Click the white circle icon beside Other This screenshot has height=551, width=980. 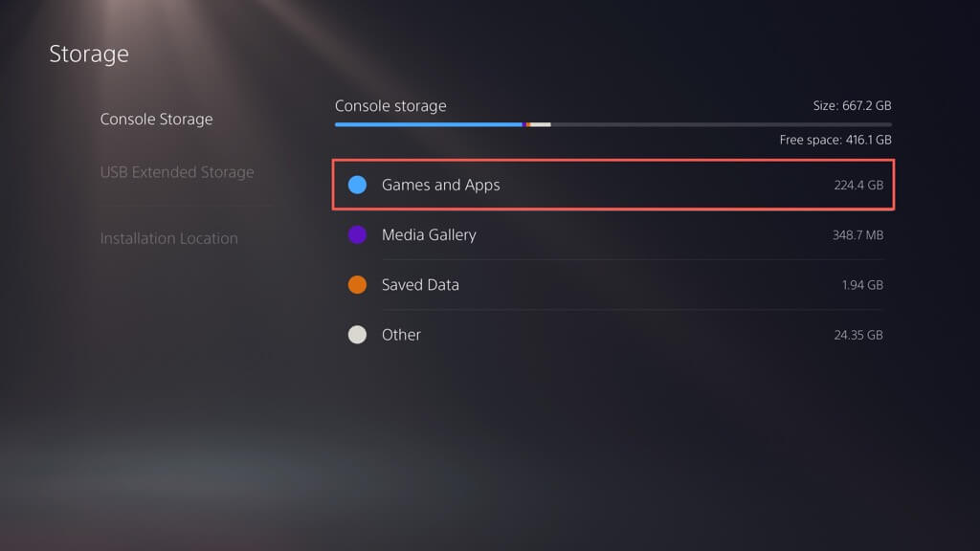pos(357,334)
